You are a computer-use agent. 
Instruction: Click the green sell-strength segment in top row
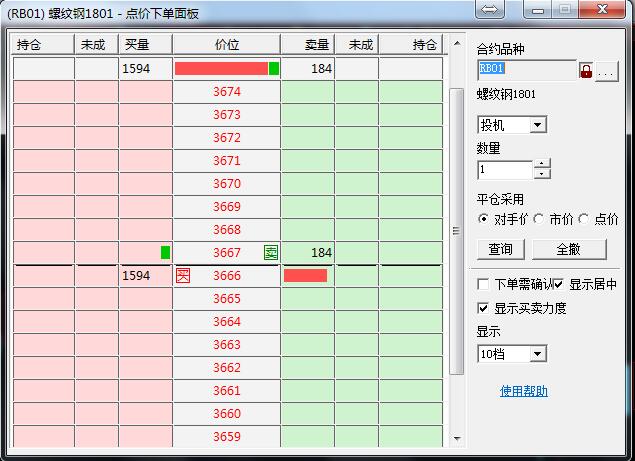pos(274,68)
